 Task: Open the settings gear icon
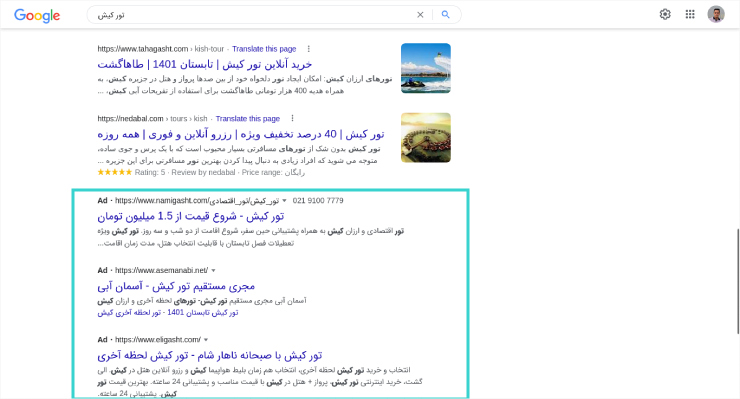pos(665,14)
